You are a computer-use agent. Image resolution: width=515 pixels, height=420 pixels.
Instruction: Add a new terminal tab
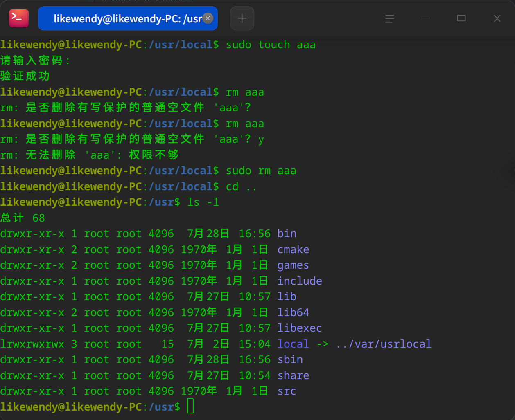coord(242,18)
